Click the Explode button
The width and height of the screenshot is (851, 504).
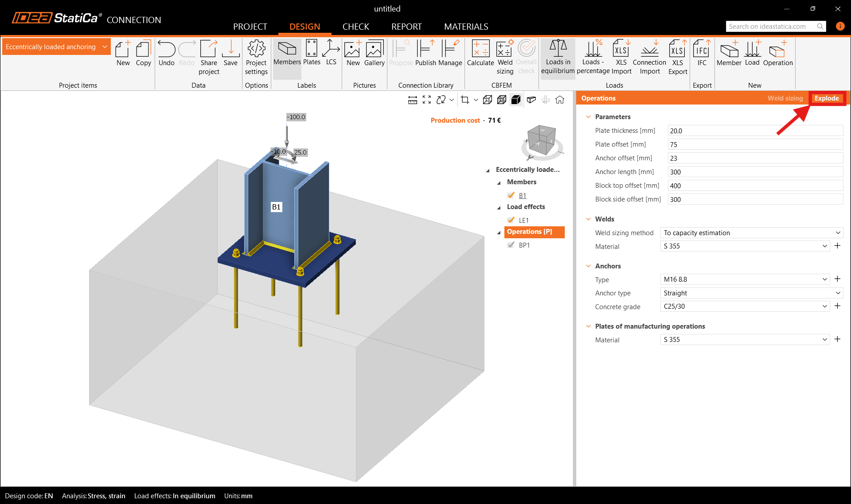coord(826,98)
